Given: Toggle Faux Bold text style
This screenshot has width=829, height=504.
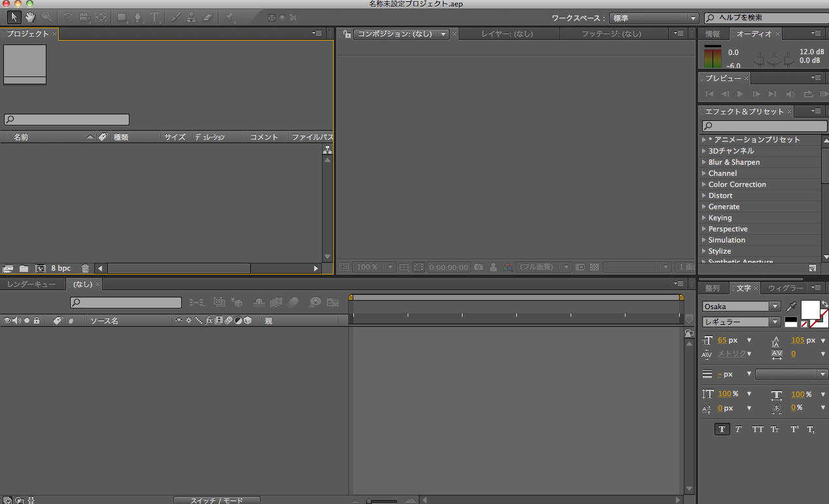Looking at the screenshot, I should tap(722, 429).
